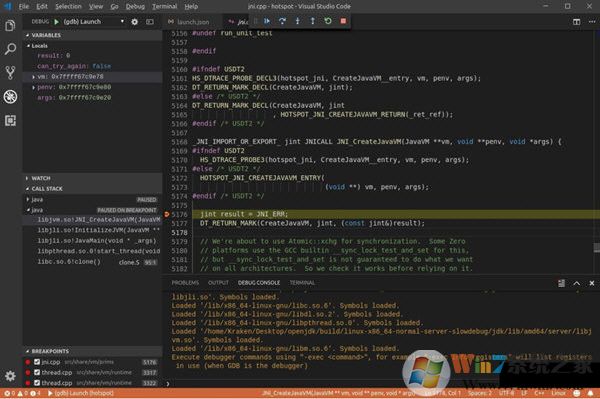The height and width of the screenshot is (399, 600).
Task: Stop debugging with the red square
Action: coord(343,21)
